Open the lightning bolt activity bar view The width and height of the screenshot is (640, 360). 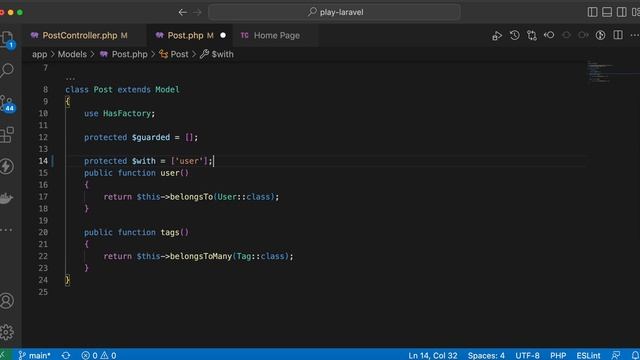pos(7,166)
